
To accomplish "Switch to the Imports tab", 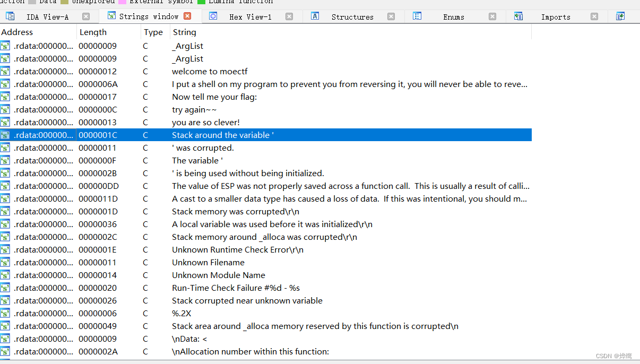I will pyautogui.click(x=556, y=16).
